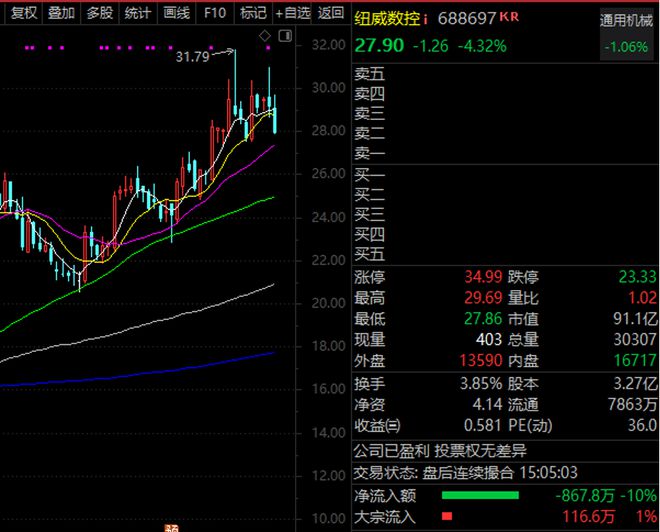660x532 pixels.
Task: Click the orange marker at chart bottom
Action: (171, 528)
